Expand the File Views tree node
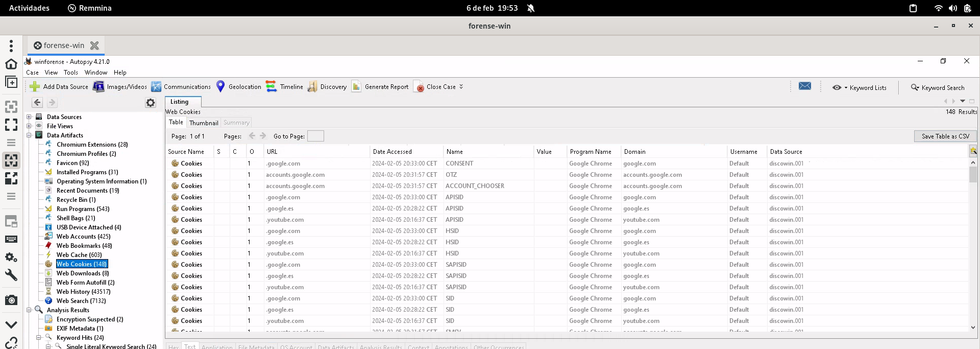Viewport: 980px width, 349px height. [x=29, y=126]
